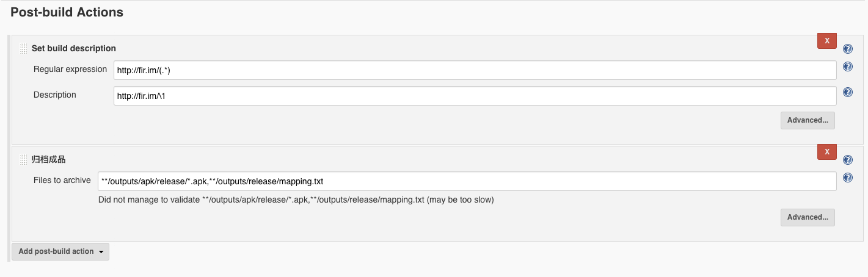868x277 pixels.
Task: Click the Regular expression label
Action: (70, 69)
